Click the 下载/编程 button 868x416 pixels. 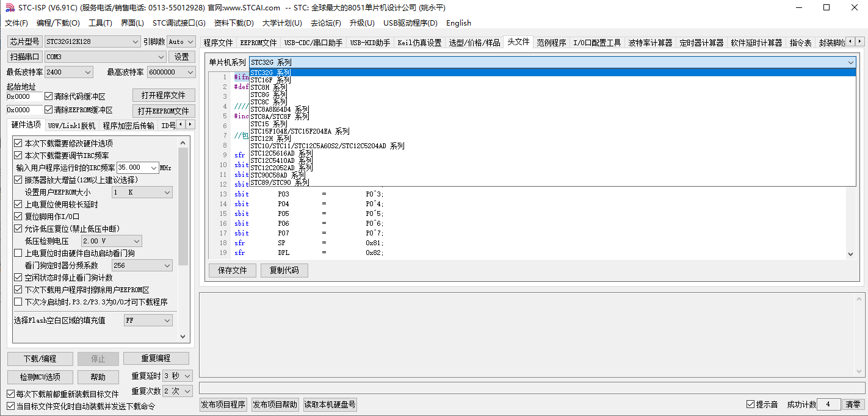[x=40, y=359]
